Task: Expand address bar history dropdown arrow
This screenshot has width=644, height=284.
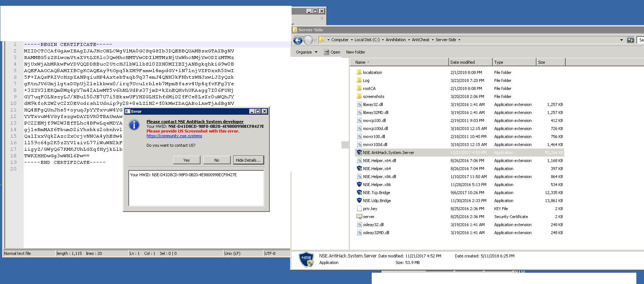Action: [621, 40]
